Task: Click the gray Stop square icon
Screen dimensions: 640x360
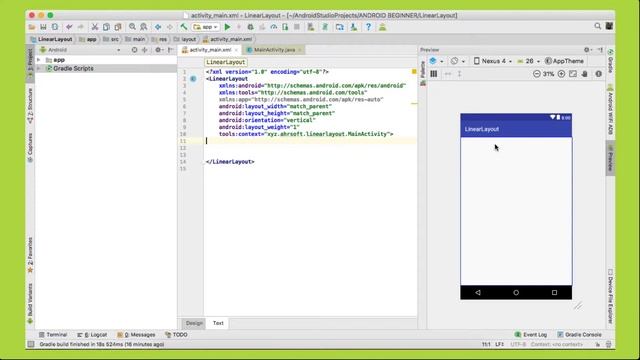Action: point(297,27)
